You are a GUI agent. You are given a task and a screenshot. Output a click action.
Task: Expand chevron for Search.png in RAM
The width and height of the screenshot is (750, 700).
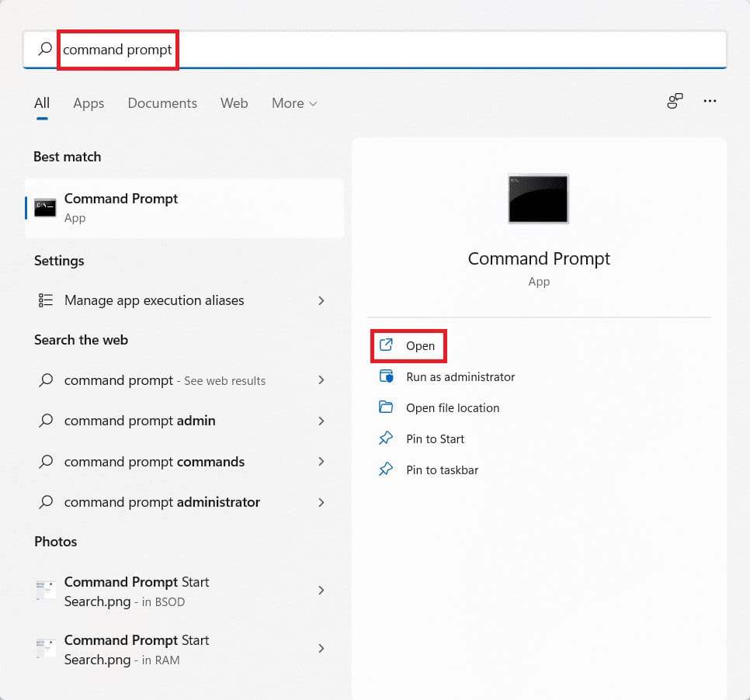point(321,649)
